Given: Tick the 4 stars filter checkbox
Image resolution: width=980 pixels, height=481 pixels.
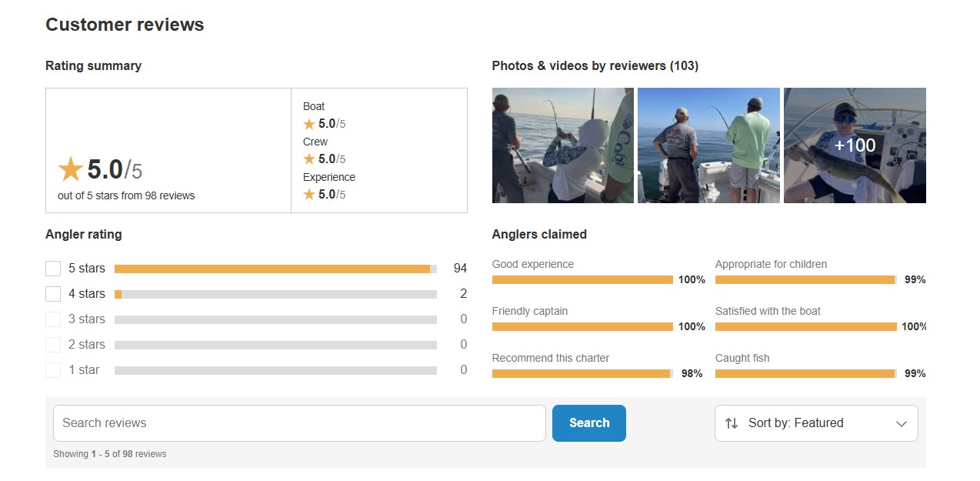Looking at the screenshot, I should click(53, 294).
